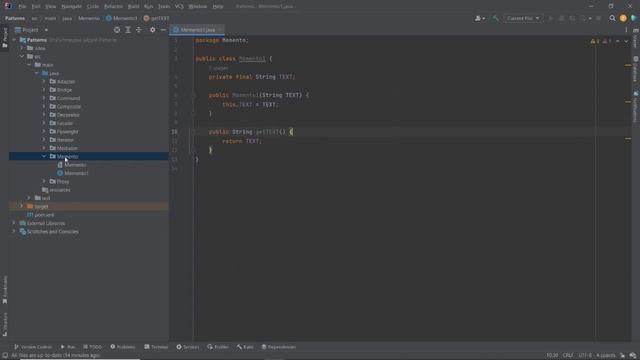Toggle tool window bars icon in status bar corner

pos(5,356)
